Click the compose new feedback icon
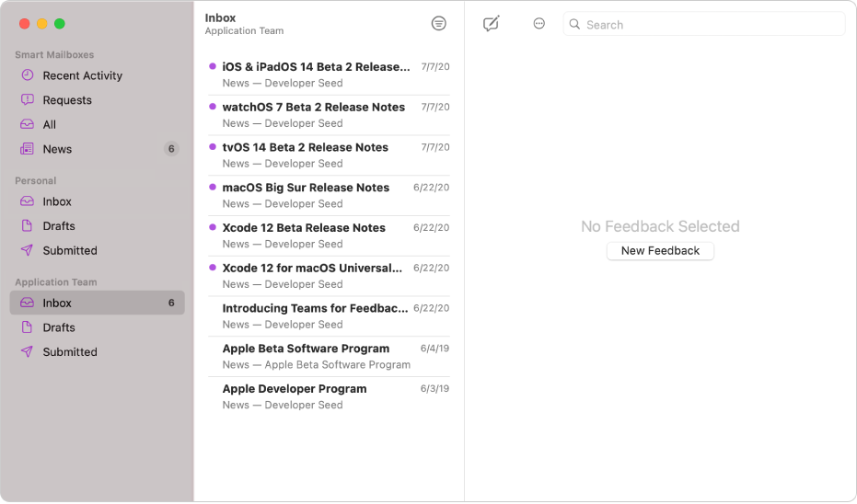Image resolution: width=857 pixels, height=504 pixels. tap(491, 24)
